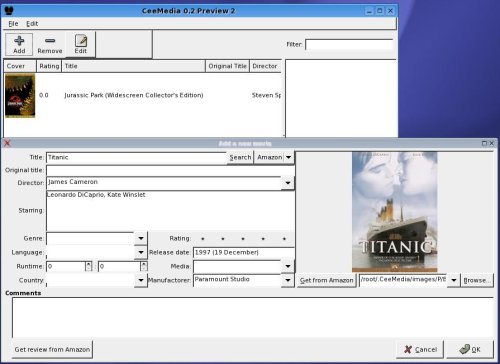Open the Genre dropdown list

[141, 238]
